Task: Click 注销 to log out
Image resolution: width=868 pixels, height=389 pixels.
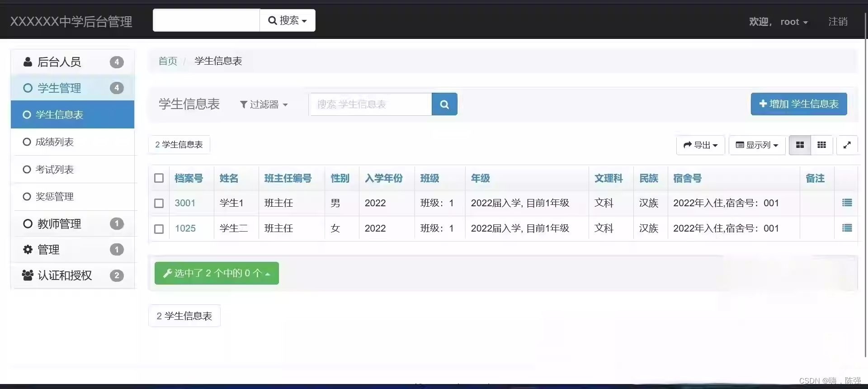Action: 838,22
